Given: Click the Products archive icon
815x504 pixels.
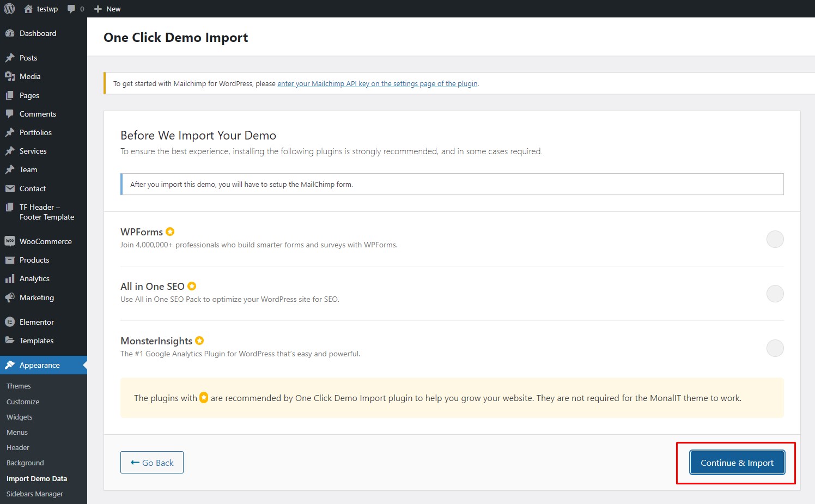Looking at the screenshot, I should coord(10,260).
